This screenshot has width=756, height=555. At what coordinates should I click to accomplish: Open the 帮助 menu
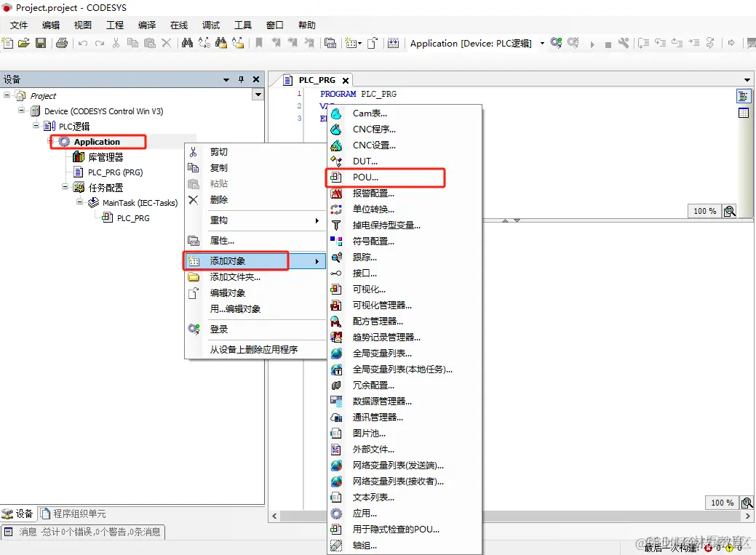tap(306, 25)
